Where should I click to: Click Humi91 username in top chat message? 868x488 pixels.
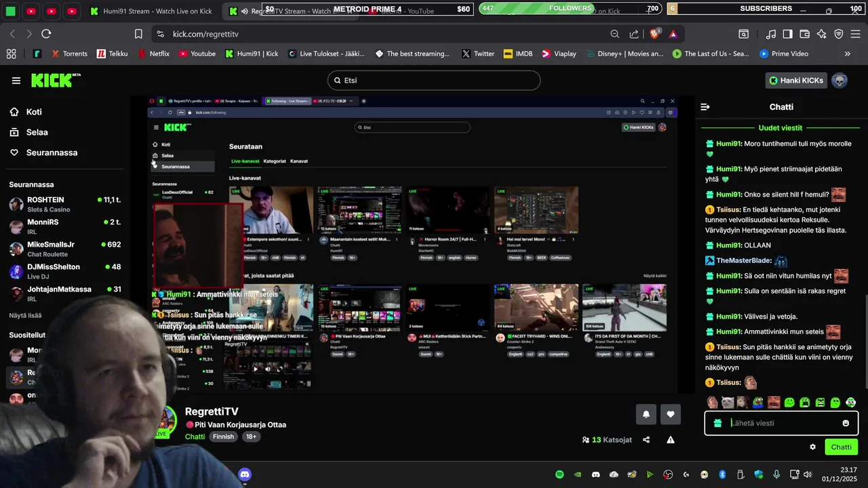[x=728, y=144]
